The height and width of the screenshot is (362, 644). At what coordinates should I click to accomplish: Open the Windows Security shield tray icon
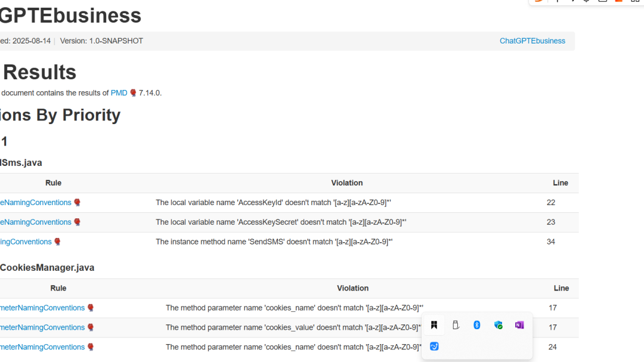pos(498,325)
